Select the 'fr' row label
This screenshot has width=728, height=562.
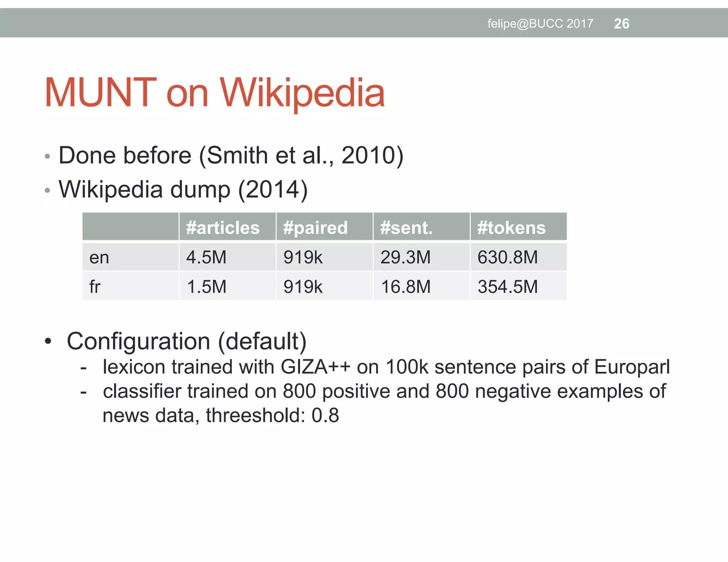click(130, 286)
